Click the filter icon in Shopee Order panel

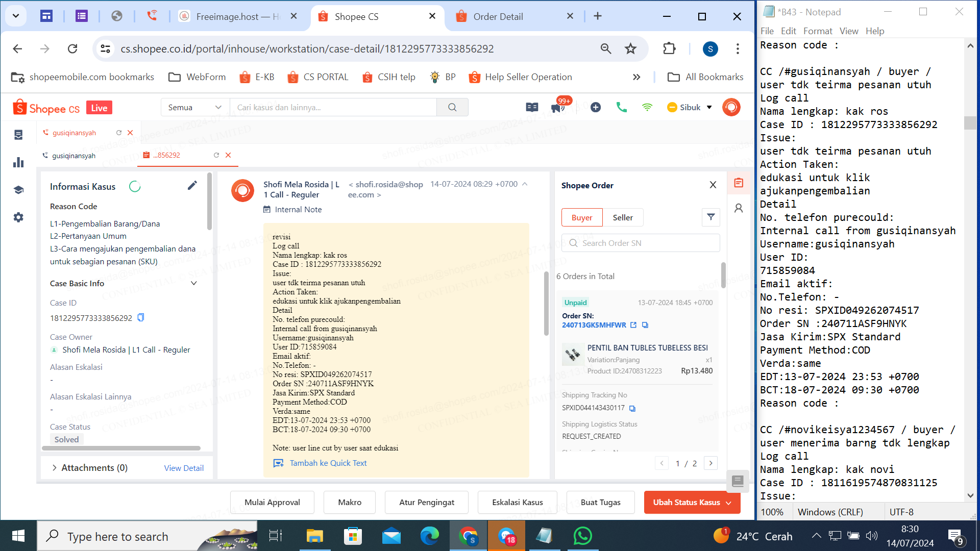click(710, 217)
